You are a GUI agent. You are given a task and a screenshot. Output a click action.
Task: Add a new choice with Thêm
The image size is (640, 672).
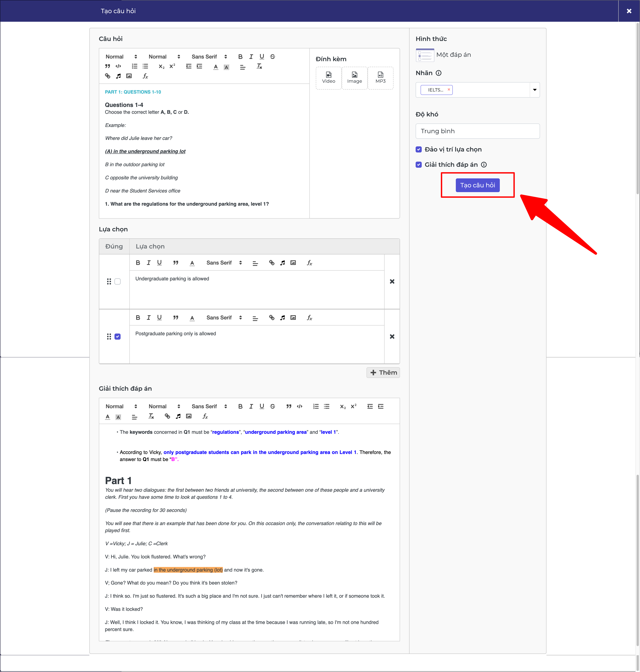click(383, 372)
